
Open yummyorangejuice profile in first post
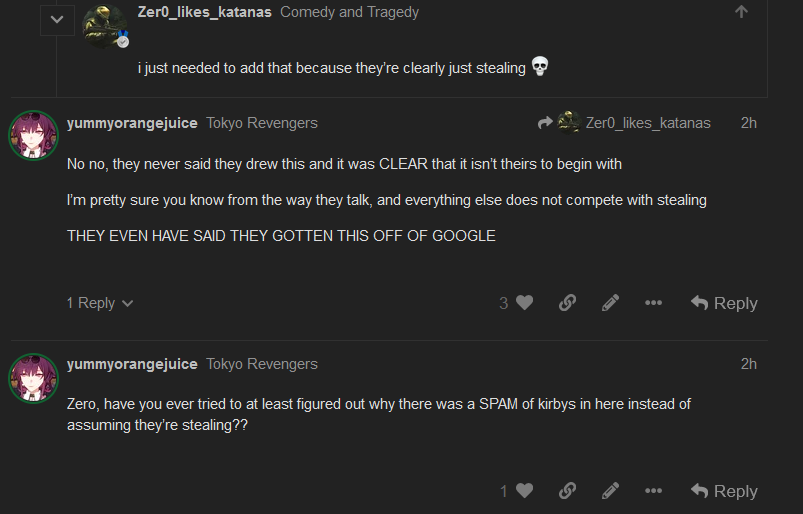(132, 123)
